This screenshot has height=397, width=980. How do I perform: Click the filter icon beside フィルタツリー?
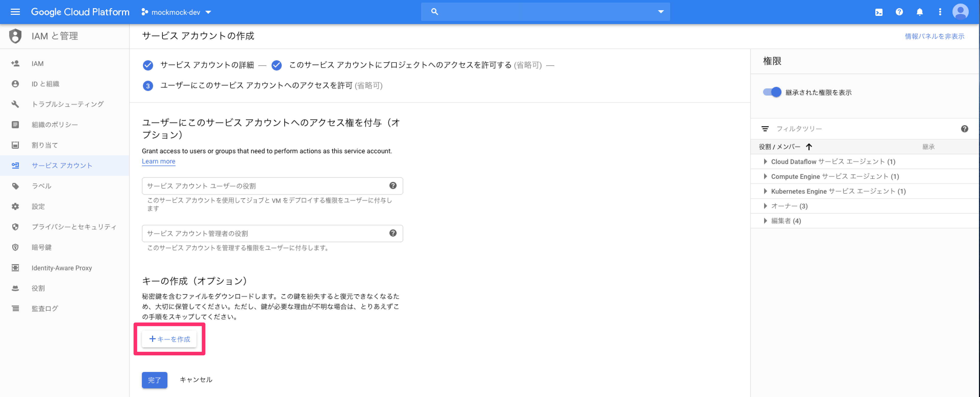(765, 129)
